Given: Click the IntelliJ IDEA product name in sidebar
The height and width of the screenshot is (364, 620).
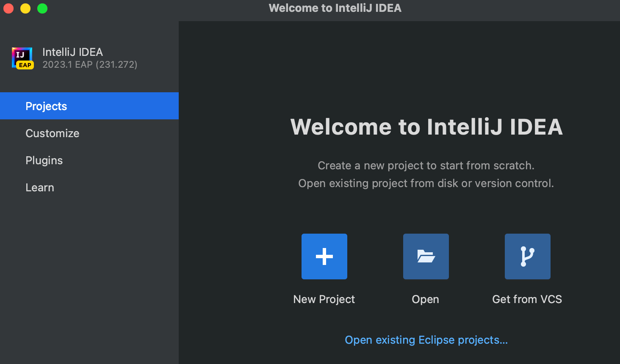Looking at the screenshot, I should tap(72, 52).
